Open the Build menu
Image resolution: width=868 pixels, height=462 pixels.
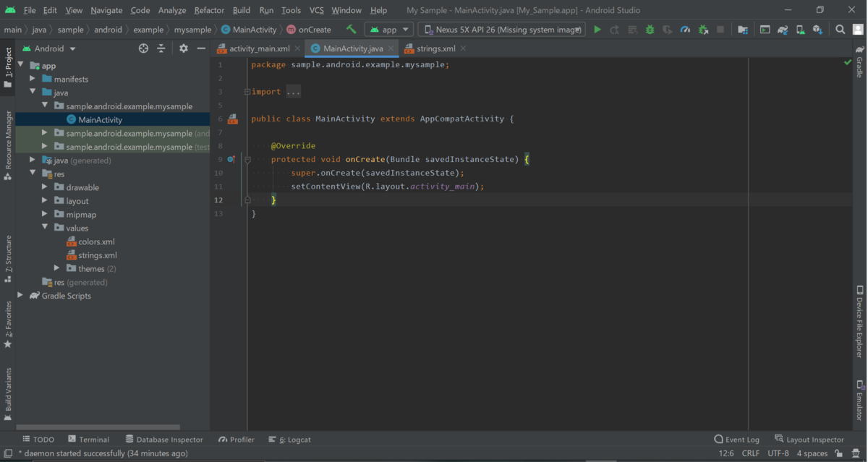click(x=242, y=10)
